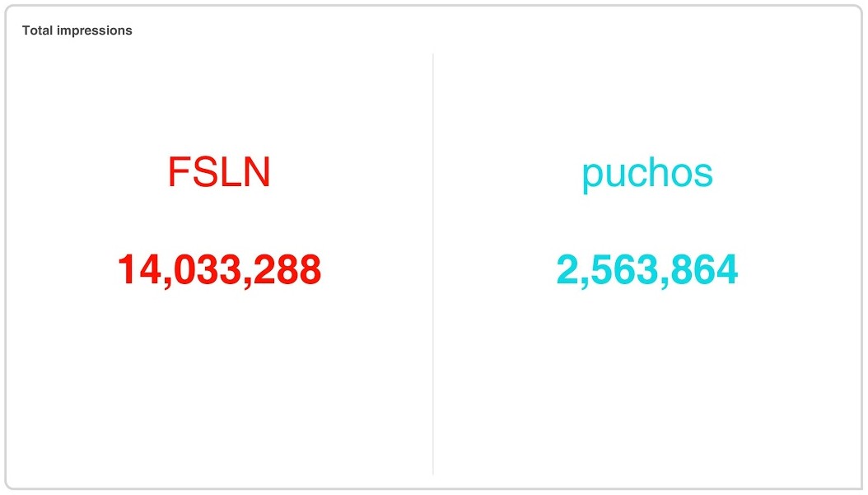The image size is (868, 495).
Task: Select the puchos value 2,563,864
Action: pos(647,269)
